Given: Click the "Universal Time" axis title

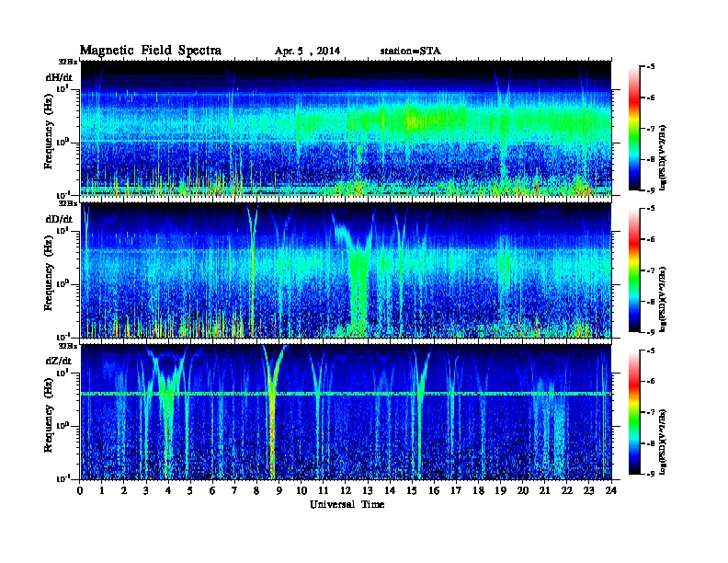Looking at the screenshot, I should coord(347,504).
